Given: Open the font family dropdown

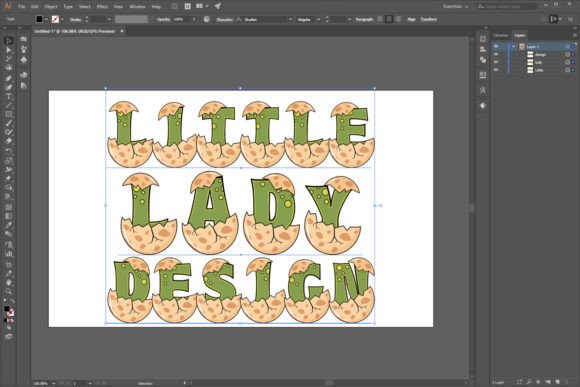Looking at the screenshot, I should tap(290, 19).
